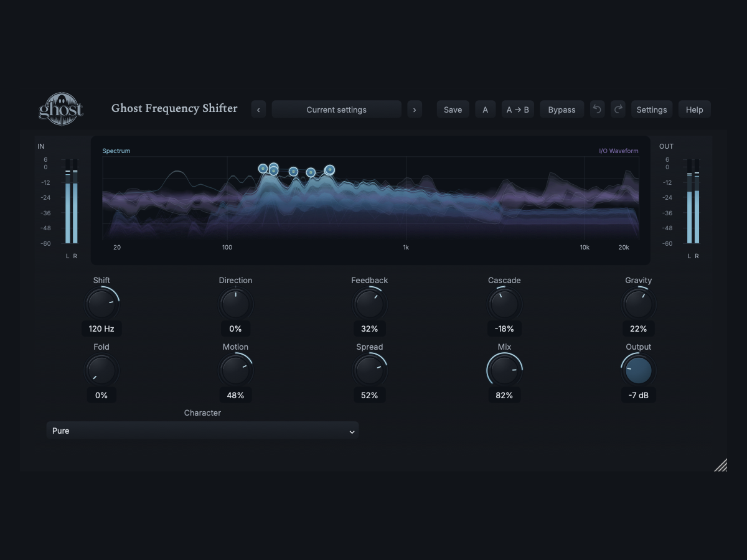Open the Character dropdown showing Pure

pos(202,431)
